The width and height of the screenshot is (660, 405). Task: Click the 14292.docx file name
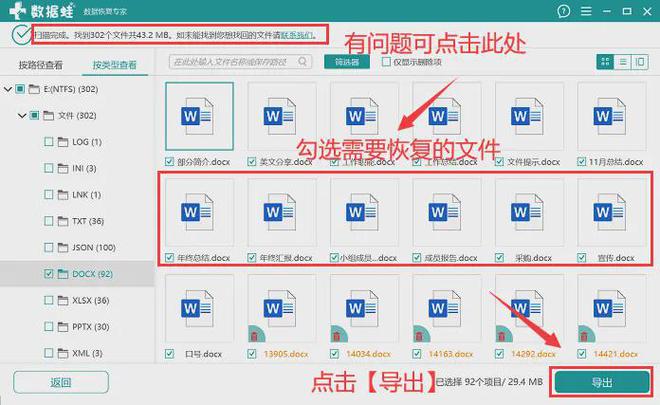tap(533, 354)
